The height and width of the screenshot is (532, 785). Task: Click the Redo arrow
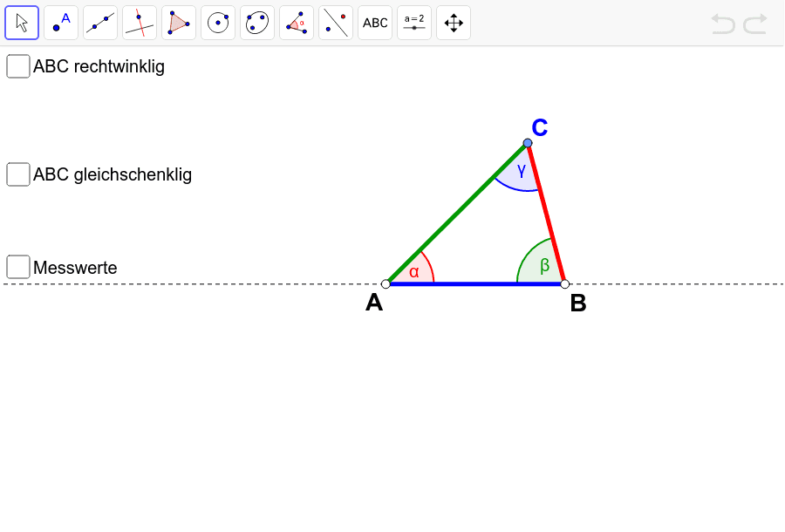coord(755,24)
